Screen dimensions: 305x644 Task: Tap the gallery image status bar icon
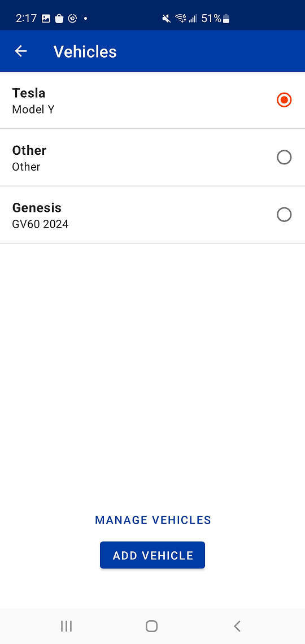click(46, 19)
